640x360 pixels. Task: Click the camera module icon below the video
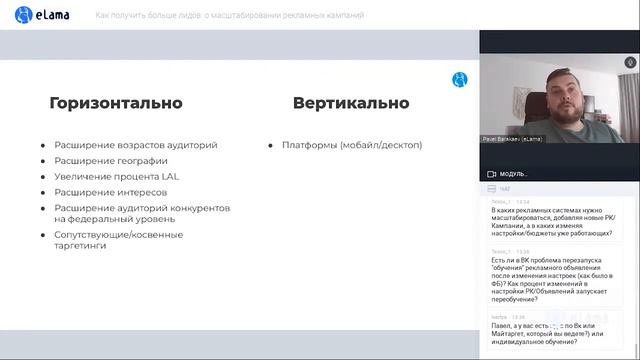[491, 174]
